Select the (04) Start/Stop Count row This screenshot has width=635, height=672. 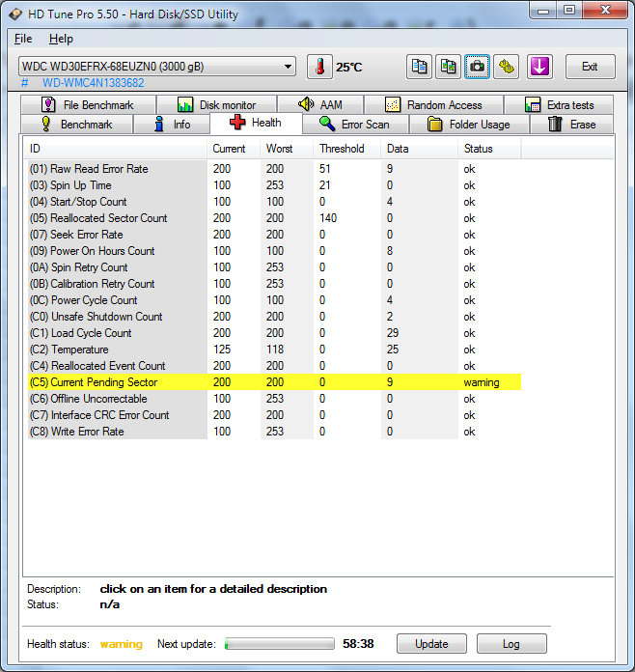pyautogui.click(x=275, y=202)
